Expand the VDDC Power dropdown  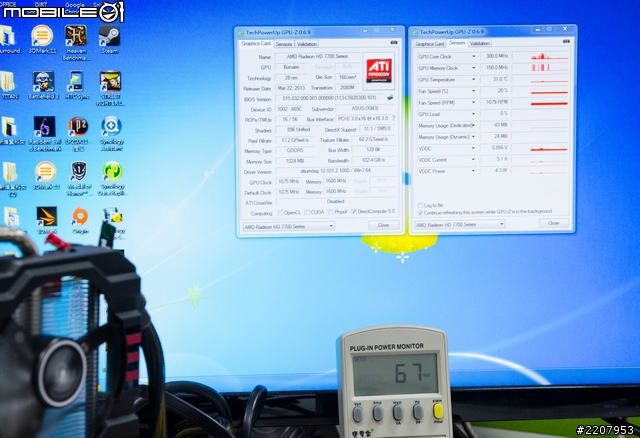point(473,171)
